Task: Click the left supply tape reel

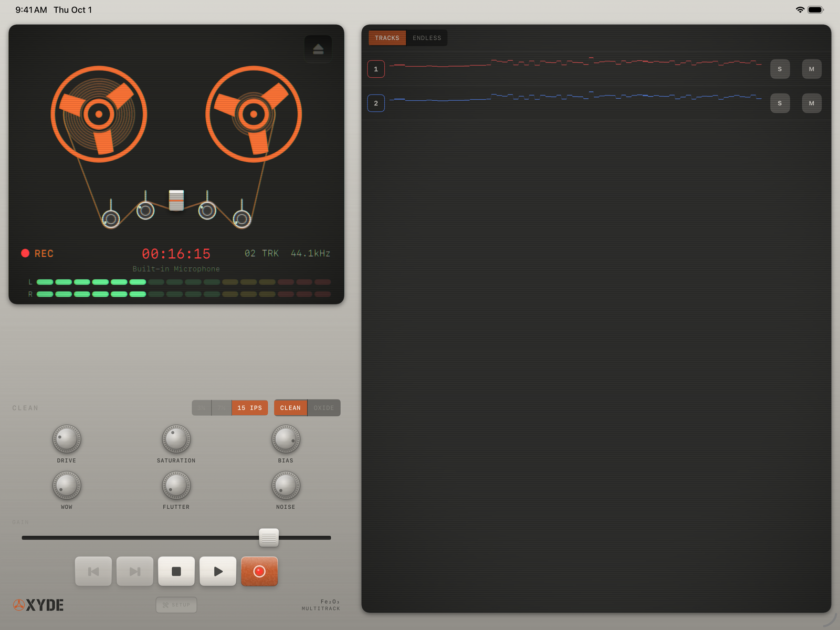Action: (x=99, y=114)
